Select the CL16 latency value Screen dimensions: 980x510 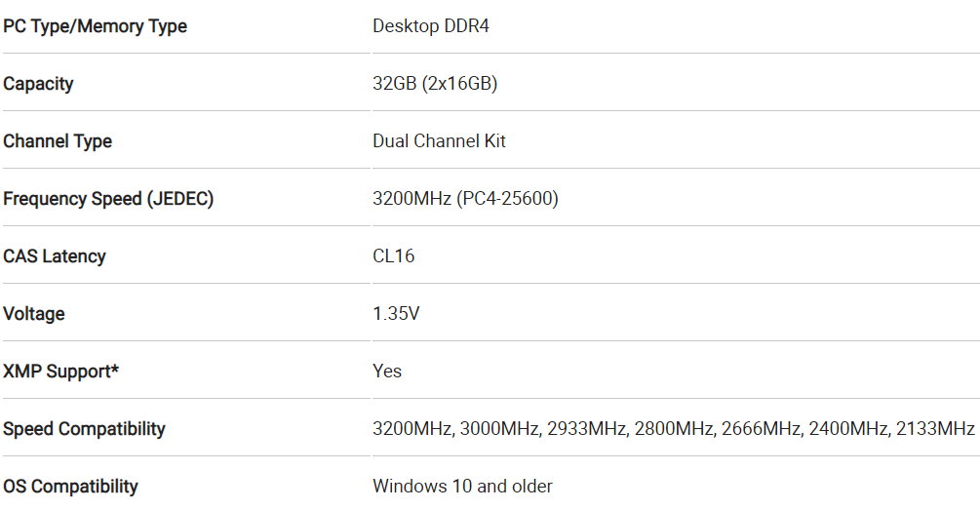[x=394, y=256]
